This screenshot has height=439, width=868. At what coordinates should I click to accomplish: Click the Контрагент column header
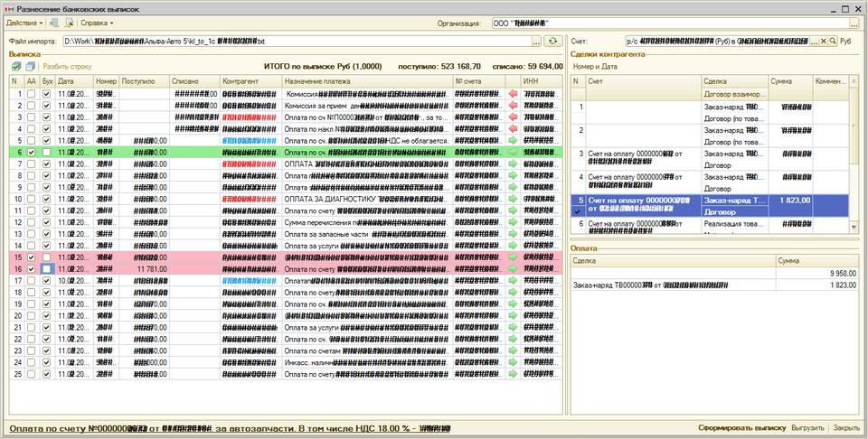click(x=251, y=81)
